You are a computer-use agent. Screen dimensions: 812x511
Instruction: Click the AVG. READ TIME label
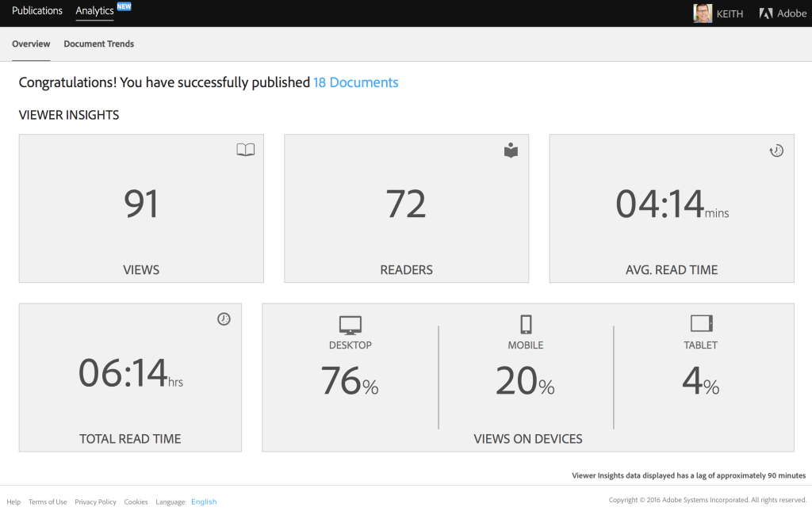[x=672, y=270]
